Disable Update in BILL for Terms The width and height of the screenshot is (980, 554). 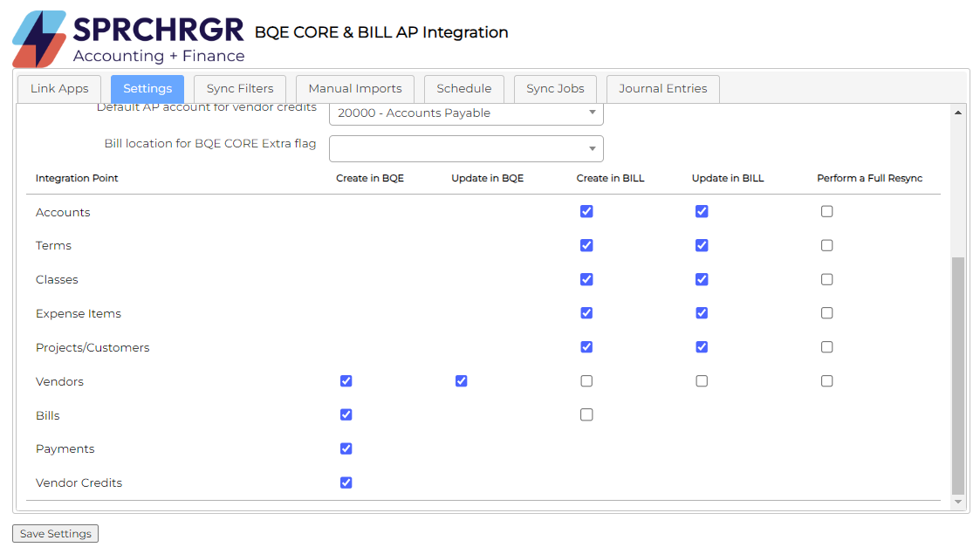[702, 246]
